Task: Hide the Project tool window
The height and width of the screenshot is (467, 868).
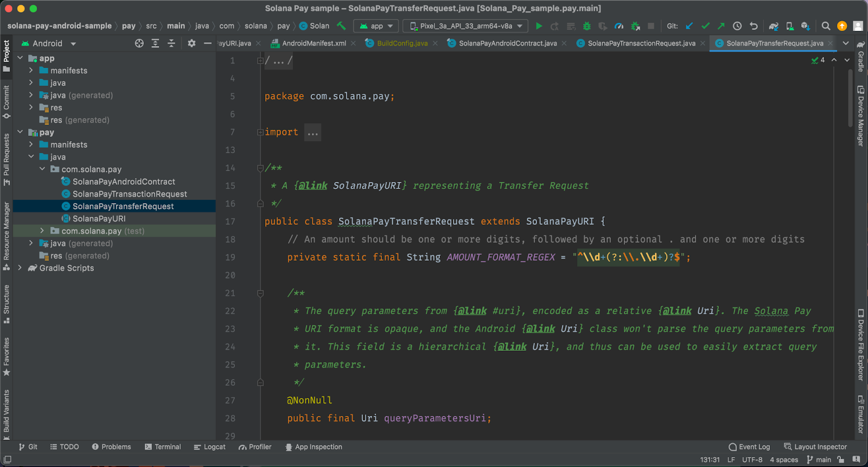Action: pyautogui.click(x=208, y=43)
